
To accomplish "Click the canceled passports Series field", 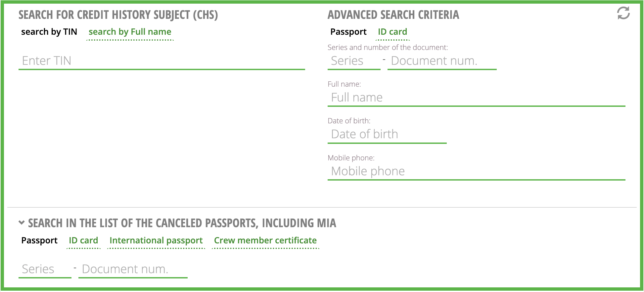I will pos(45,270).
